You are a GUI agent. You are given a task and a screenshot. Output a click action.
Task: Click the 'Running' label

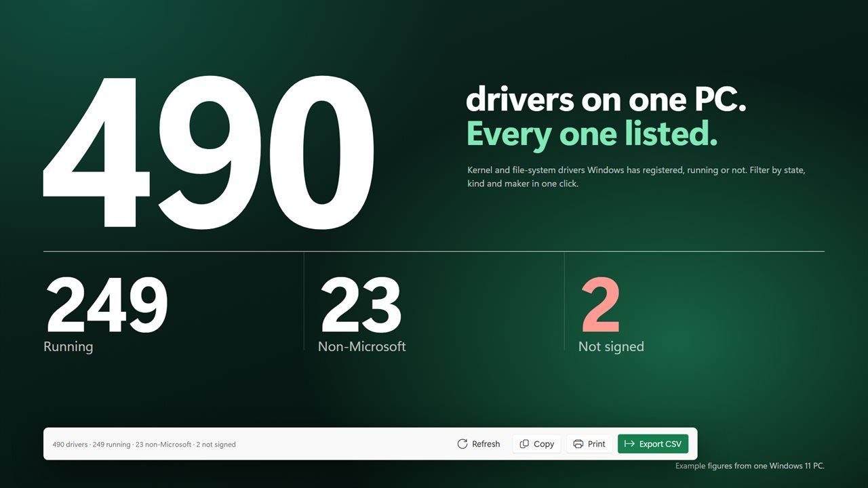68,346
